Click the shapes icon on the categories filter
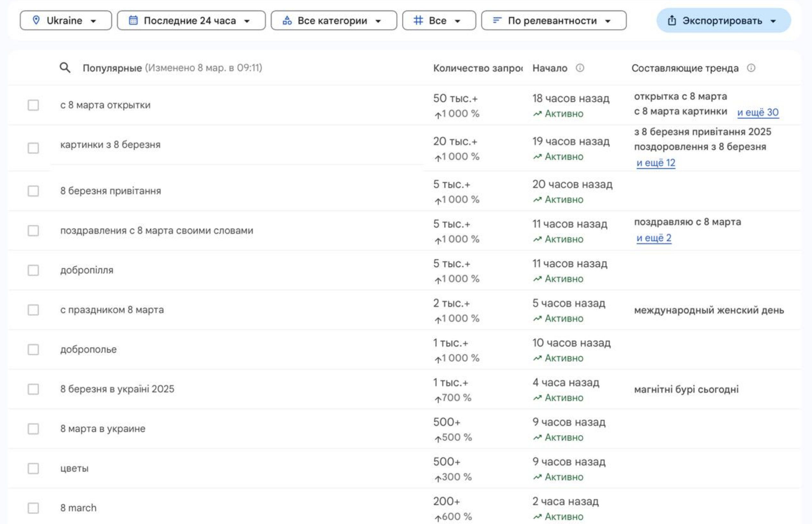812x524 pixels. tap(287, 20)
